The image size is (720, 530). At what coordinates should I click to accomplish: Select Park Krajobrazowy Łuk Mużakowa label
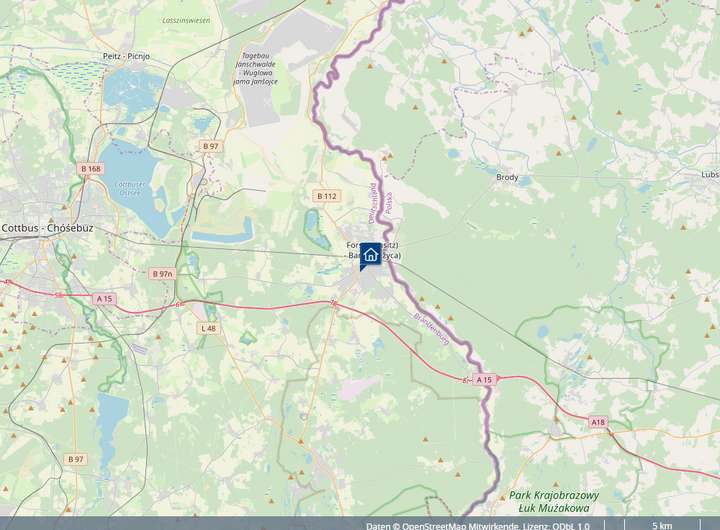554,502
